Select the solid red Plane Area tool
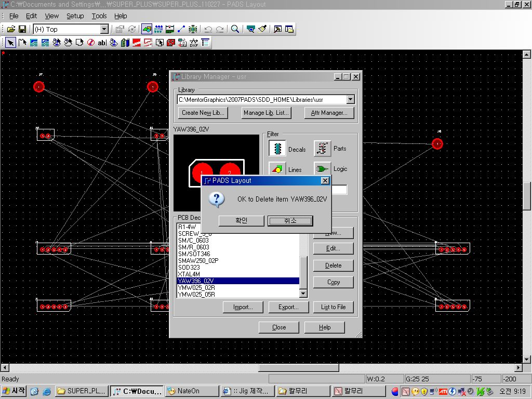Viewport: 532px width, 399px height. (x=137, y=43)
